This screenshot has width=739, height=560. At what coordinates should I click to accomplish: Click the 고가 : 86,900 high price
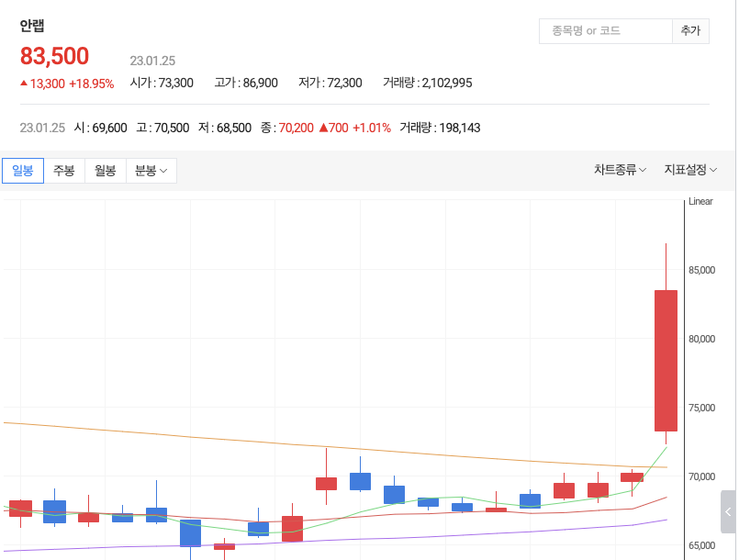click(246, 83)
